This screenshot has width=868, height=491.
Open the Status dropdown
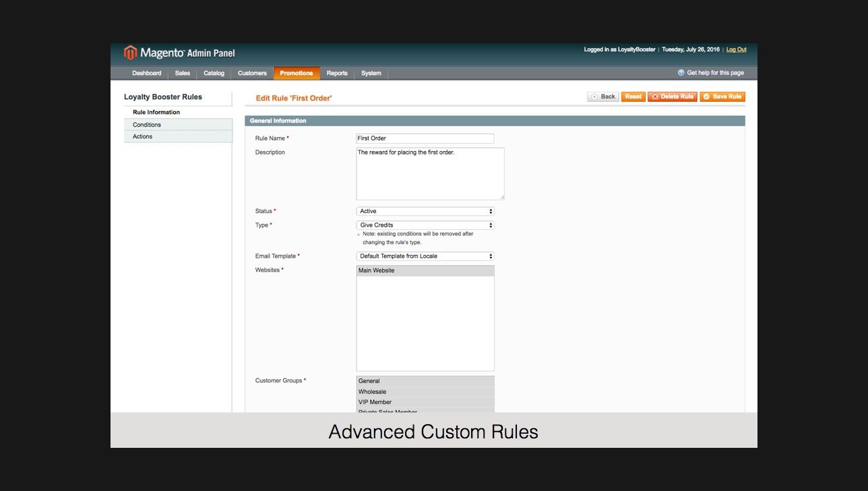tap(425, 211)
